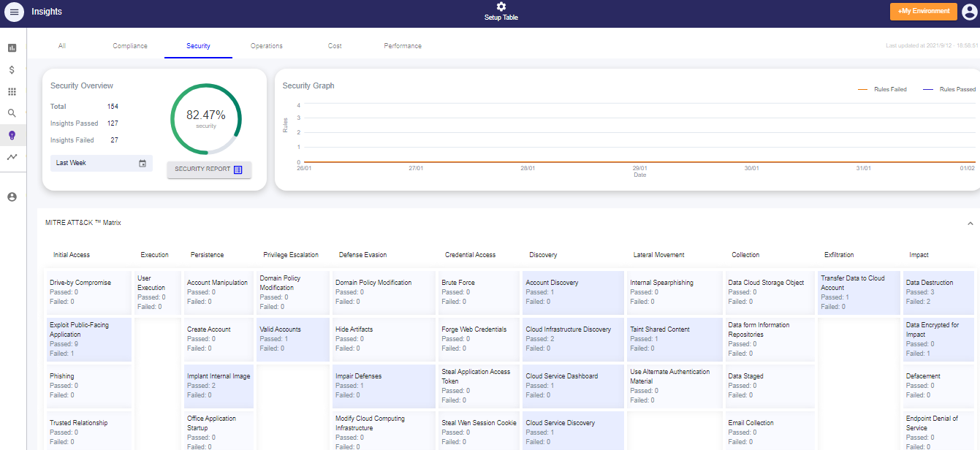Click the grid apps sidebar icon

pyautogui.click(x=12, y=92)
